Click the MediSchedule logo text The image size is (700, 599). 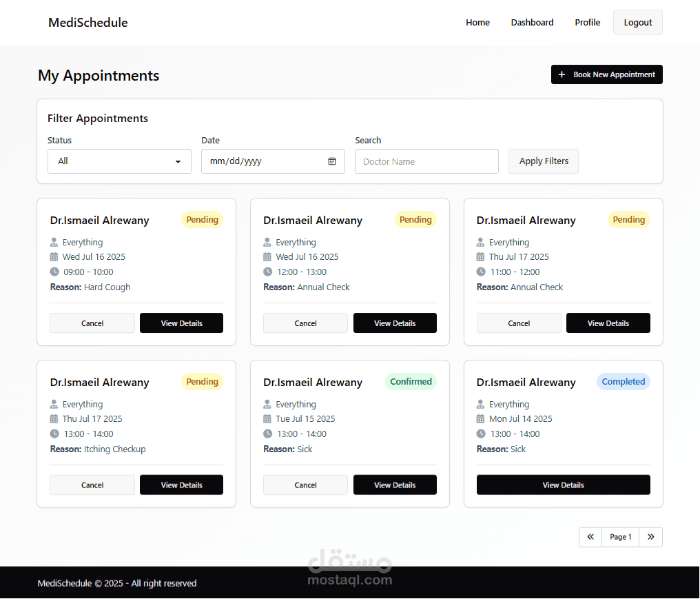coord(87,22)
